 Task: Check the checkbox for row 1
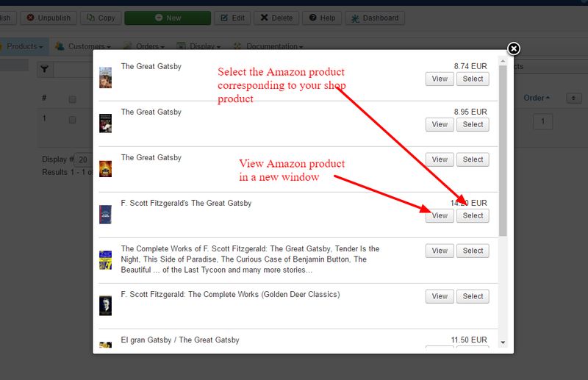click(x=72, y=120)
